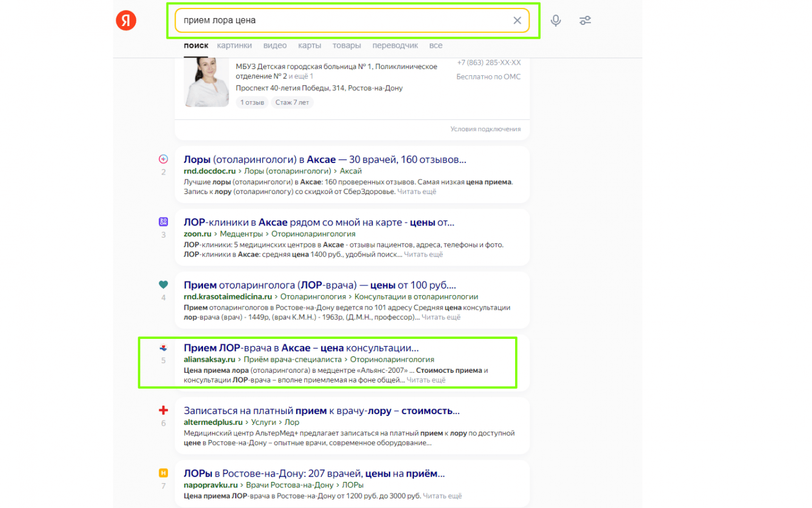Click the teal heart favicon for result 4
This screenshot has width=812, height=508.
tap(163, 285)
